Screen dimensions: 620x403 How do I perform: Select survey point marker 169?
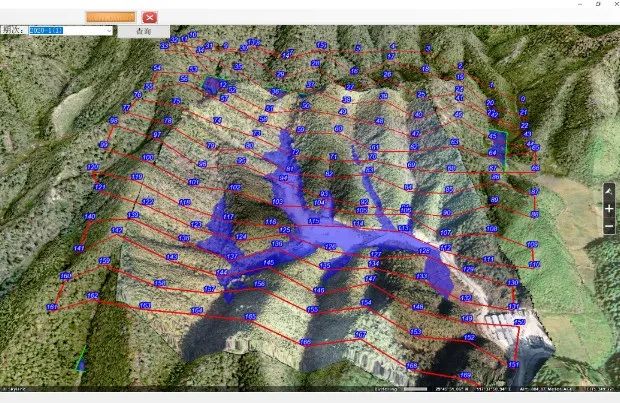465,376
